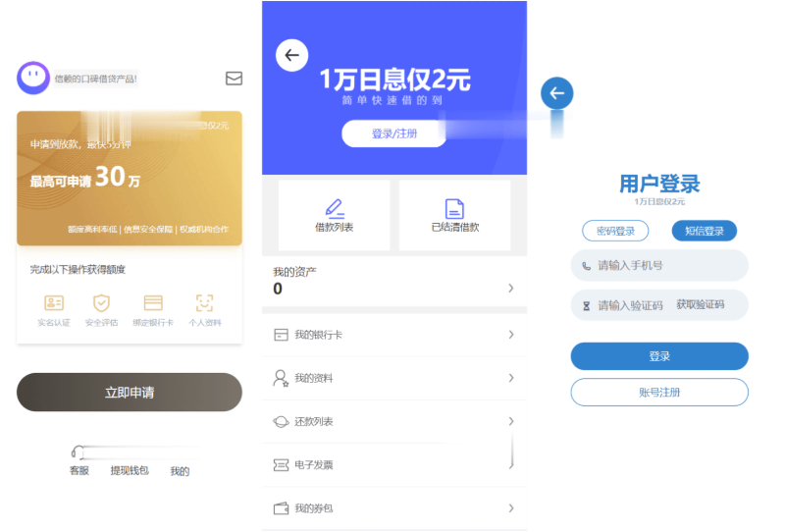Switch to 密码登录 login mode
This screenshot has width=785, height=532.
(x=615, y=231)
